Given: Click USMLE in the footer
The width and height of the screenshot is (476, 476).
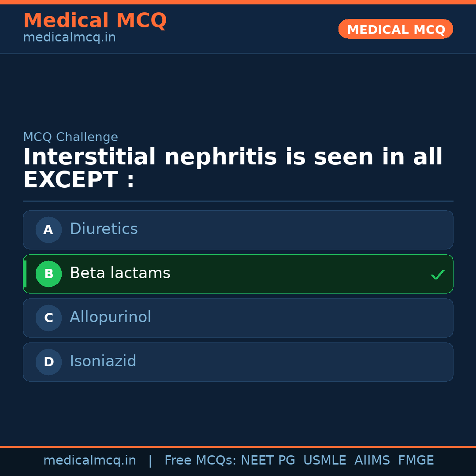Looking at the screenshot, I should click(x=324, y=461).
